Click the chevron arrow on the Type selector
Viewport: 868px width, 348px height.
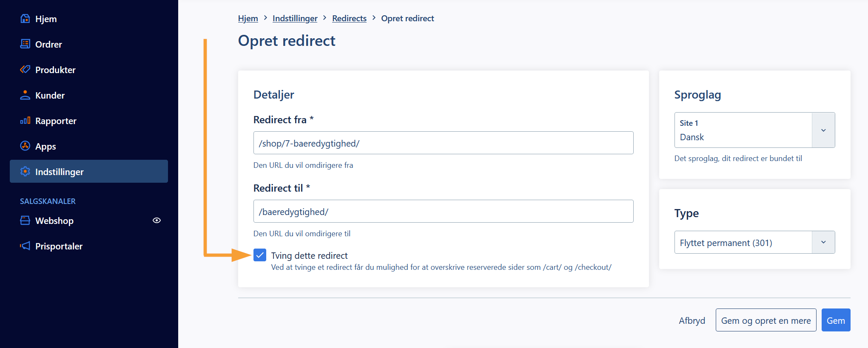tap(823, 242)
